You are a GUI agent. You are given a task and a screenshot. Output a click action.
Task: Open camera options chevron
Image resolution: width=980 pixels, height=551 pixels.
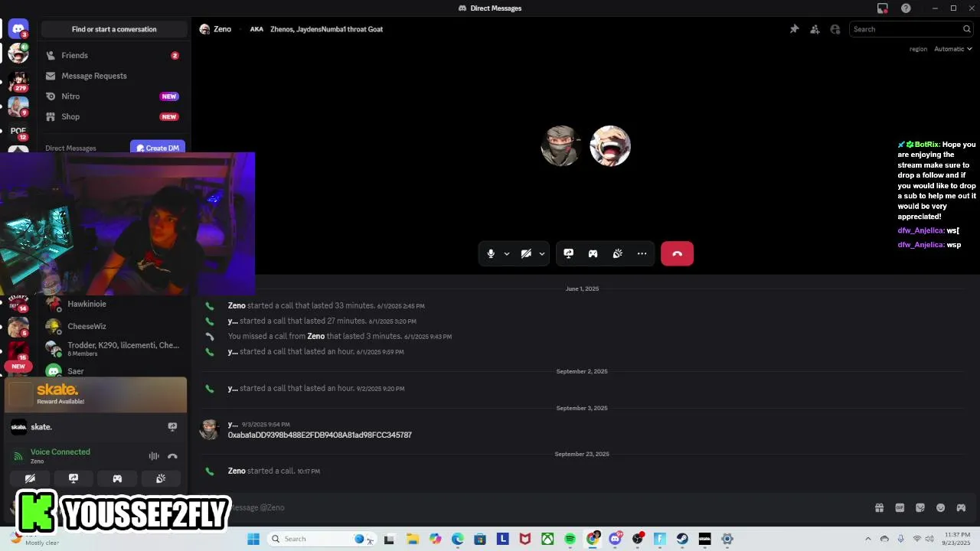pos(541,254)
